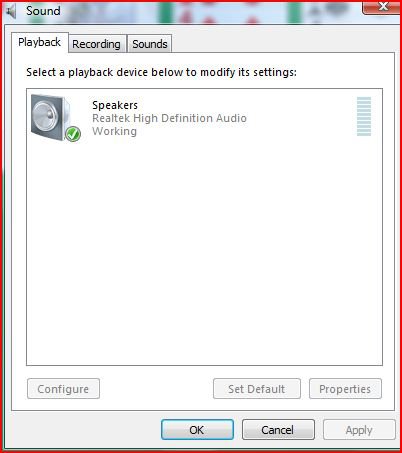Click the Realtek High Definition Audio label
Viewport: 402px width, 453px height.
tap(169, 118)
